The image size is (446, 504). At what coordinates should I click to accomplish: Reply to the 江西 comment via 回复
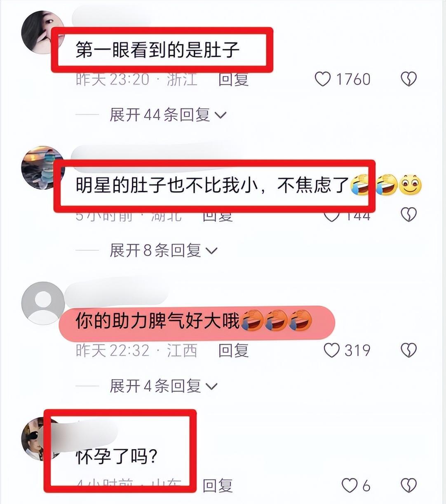coord(233,350)
